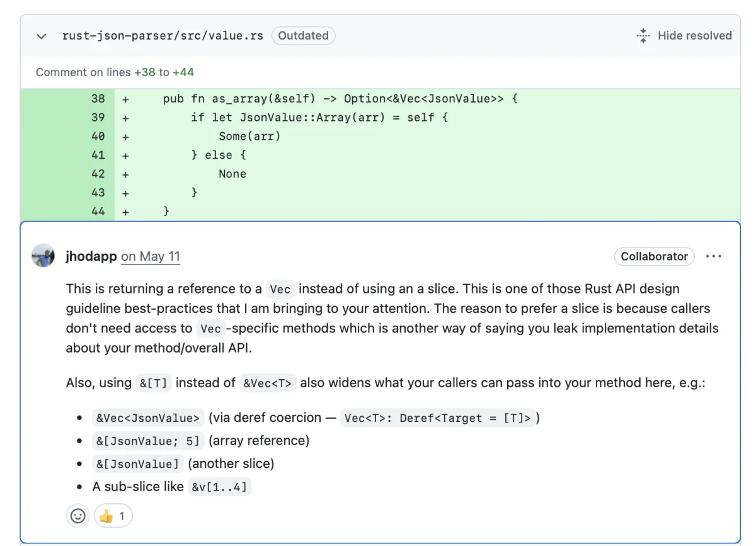This screenshot has width=756, height=546.
Task: Click line number 40 in diff
Action: (98, 137)
